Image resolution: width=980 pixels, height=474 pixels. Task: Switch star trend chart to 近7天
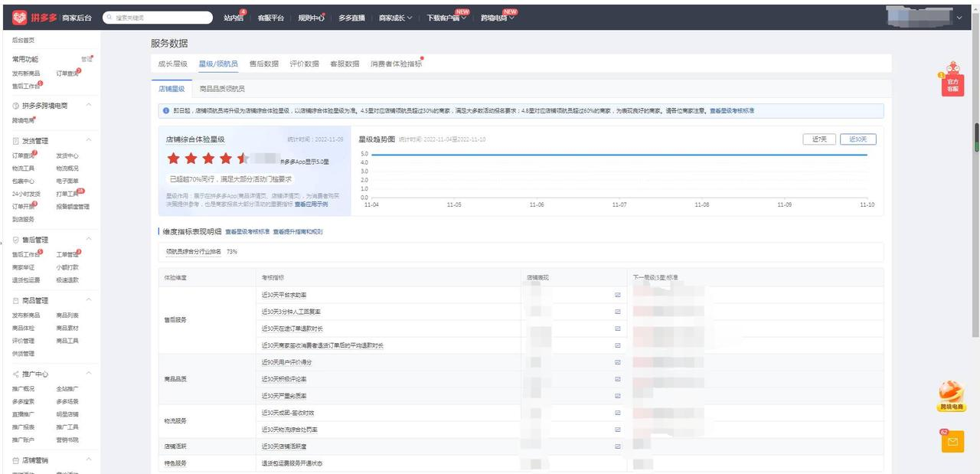click(818, 139)
